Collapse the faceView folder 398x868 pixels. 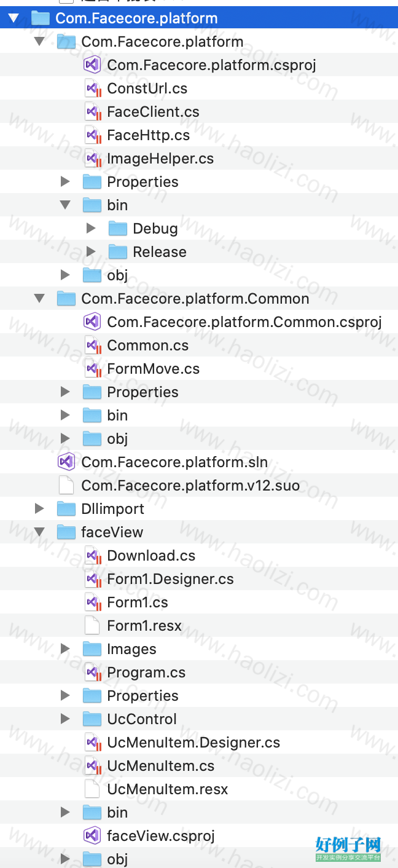39,532
